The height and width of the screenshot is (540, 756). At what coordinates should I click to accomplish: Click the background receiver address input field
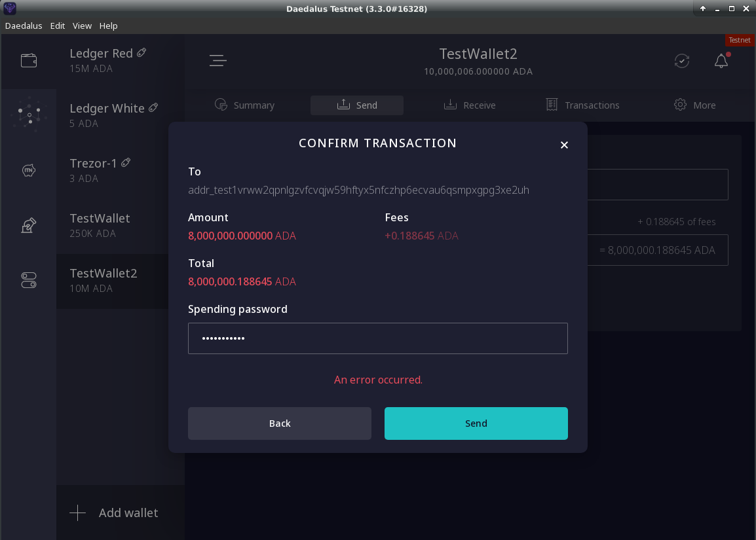[x=658, y=185]
